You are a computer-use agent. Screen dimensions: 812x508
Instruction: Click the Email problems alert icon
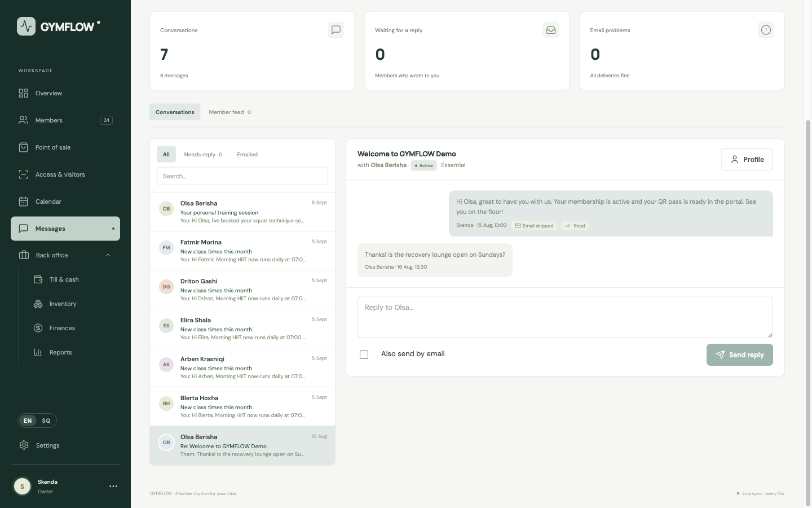[x=766, y=30]
